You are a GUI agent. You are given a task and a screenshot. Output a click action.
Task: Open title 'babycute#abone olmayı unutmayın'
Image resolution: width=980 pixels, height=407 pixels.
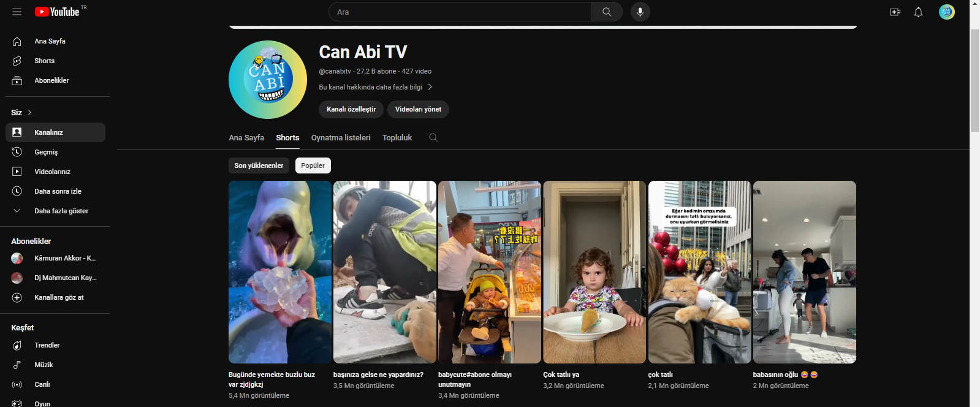tap(475, 379)
